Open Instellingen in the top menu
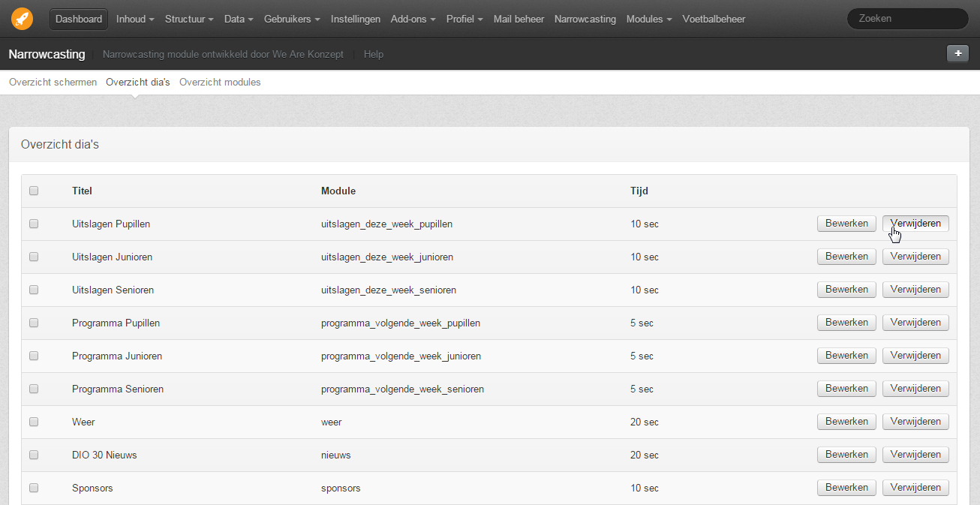Image resolution: width=980 pixels, height=505 pixels. point(356,19)
